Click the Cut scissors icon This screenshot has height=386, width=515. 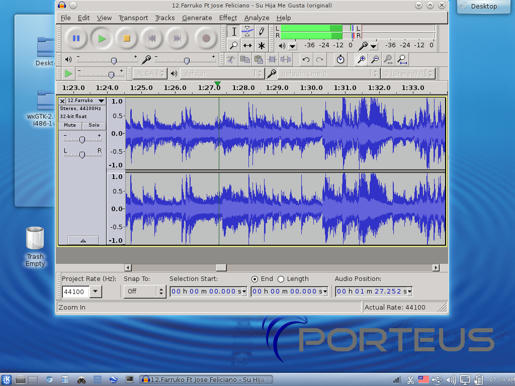231,60
